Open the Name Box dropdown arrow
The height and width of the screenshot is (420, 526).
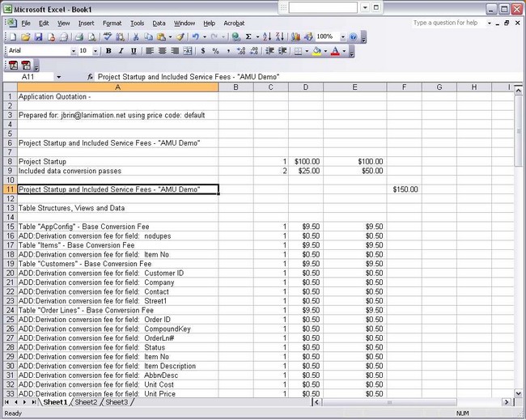[x=58, y=77]
